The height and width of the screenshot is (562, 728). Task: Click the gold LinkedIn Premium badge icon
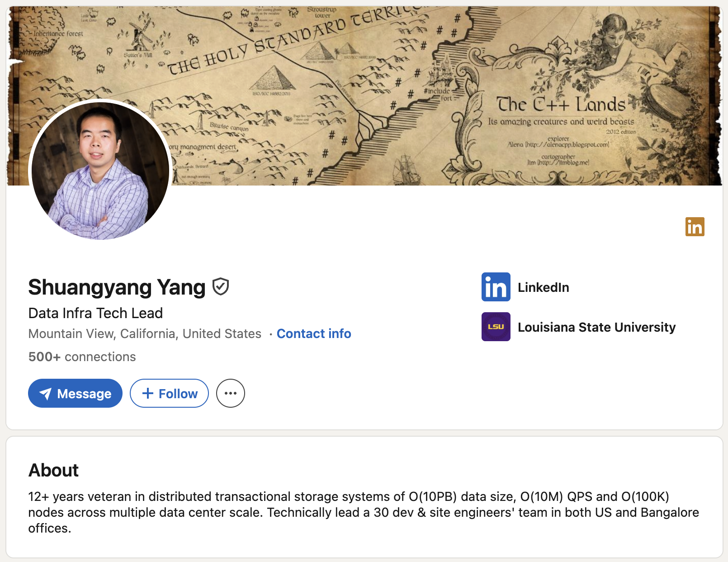pos(695,227)
